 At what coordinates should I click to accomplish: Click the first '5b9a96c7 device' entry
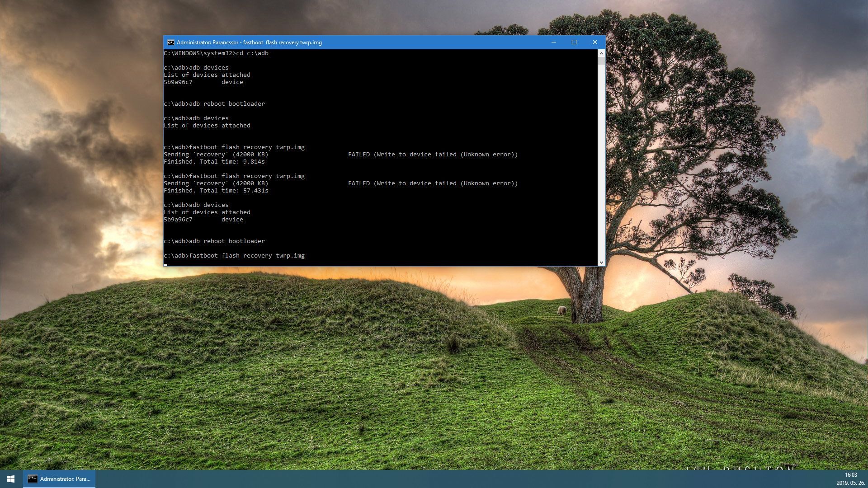[x=203, y=82]
